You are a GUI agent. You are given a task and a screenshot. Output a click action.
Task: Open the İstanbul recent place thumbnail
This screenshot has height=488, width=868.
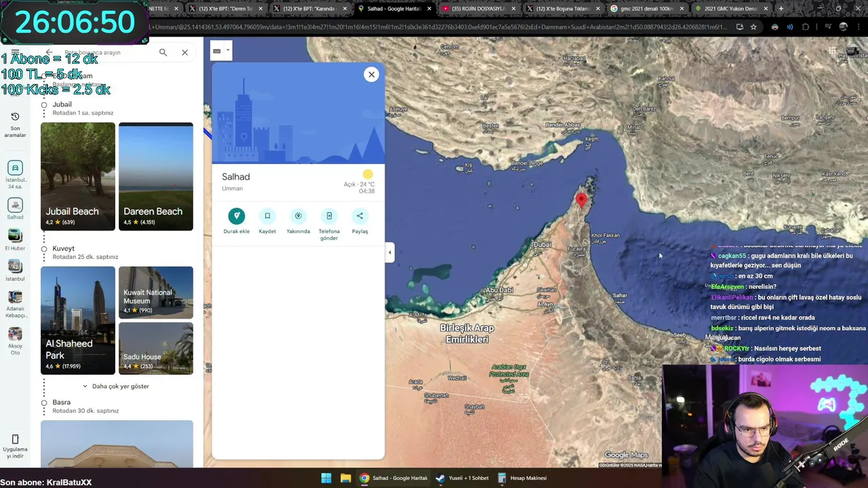[15, 270]
